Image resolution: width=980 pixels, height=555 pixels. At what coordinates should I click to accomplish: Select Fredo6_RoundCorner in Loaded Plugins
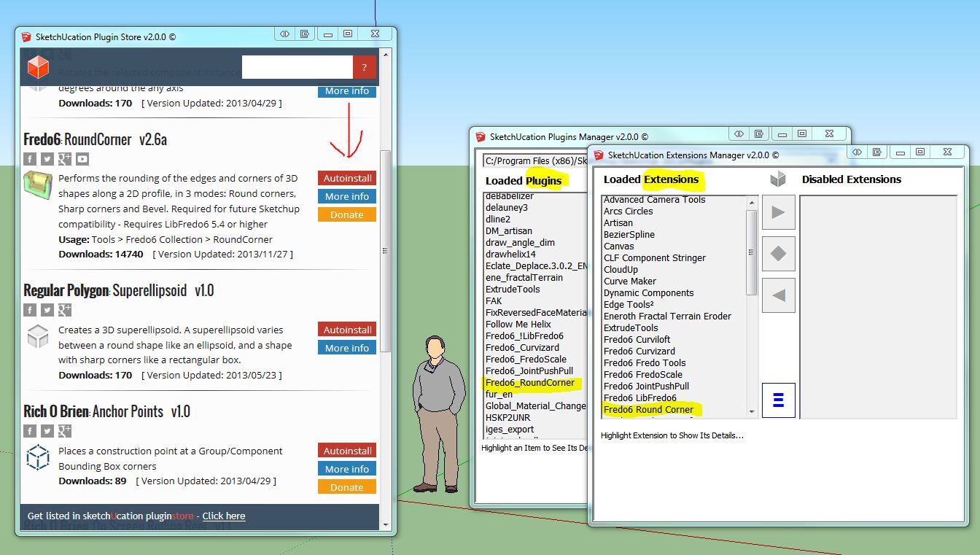coord(530,382)
